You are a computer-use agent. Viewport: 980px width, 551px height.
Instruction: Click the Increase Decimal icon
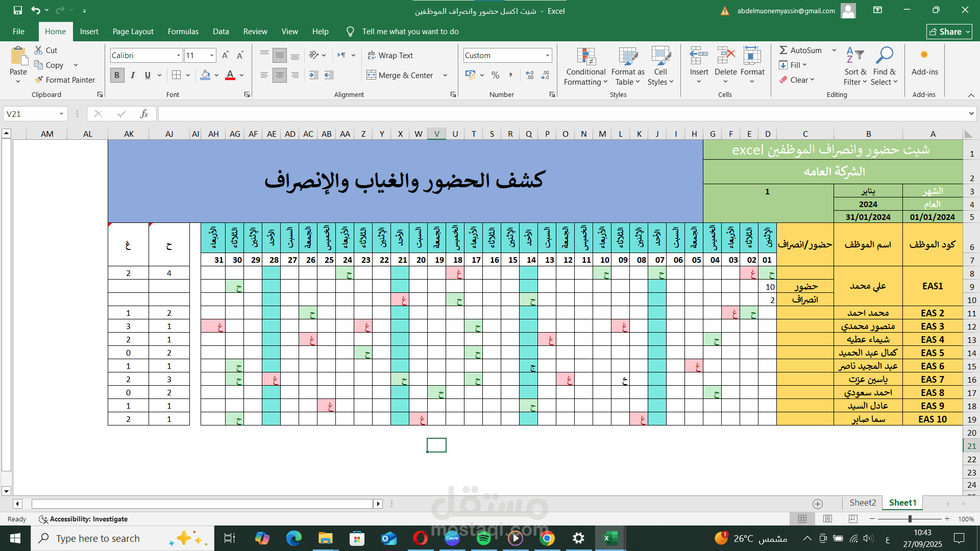(530, 76)
